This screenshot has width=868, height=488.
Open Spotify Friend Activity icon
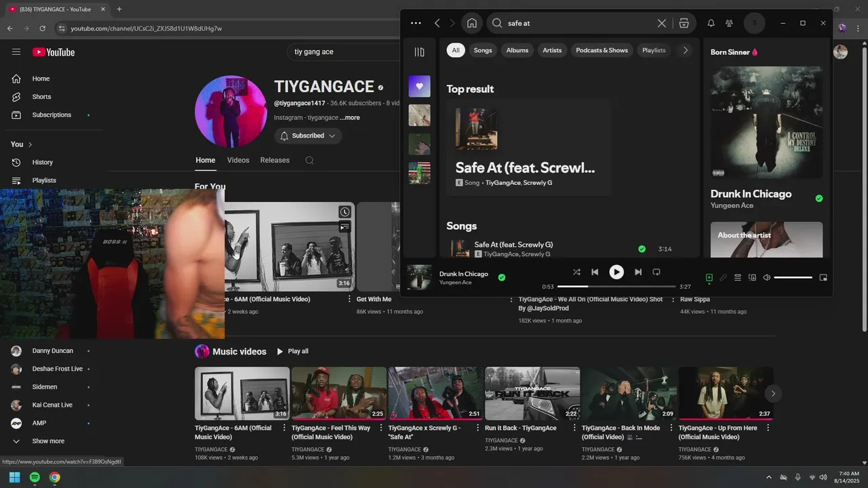729,23
